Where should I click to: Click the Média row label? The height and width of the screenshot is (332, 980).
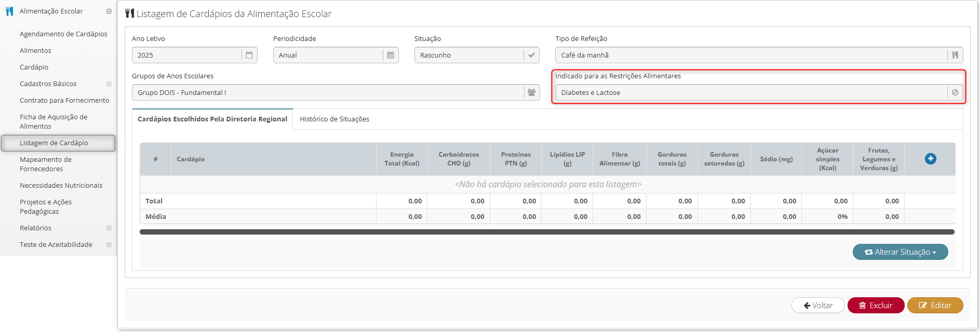tap(156, 216)
